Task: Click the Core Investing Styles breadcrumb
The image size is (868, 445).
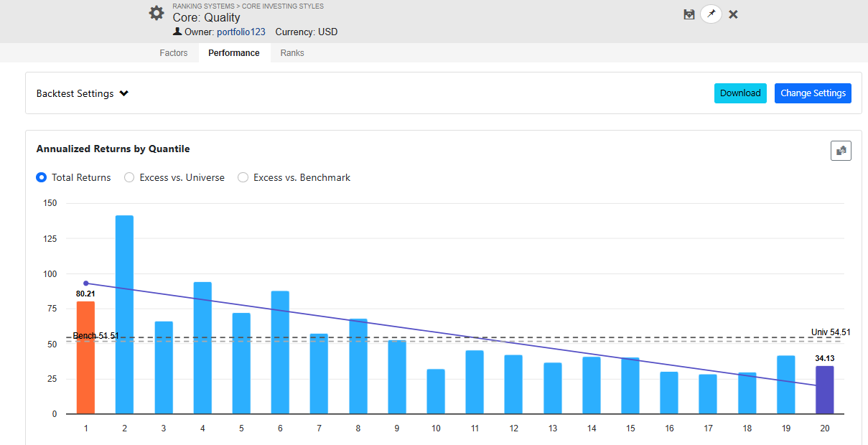Action: 283,6
